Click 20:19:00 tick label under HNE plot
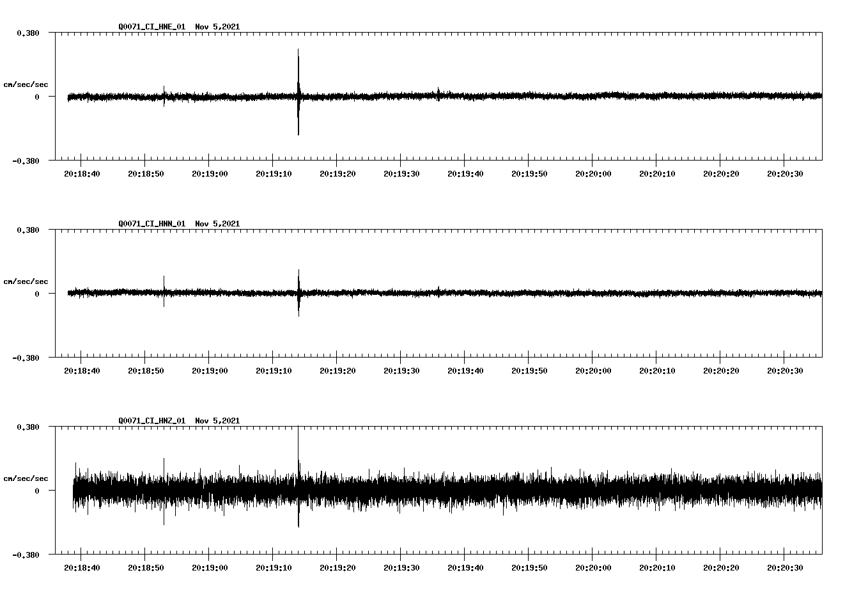 click(210, 173)
